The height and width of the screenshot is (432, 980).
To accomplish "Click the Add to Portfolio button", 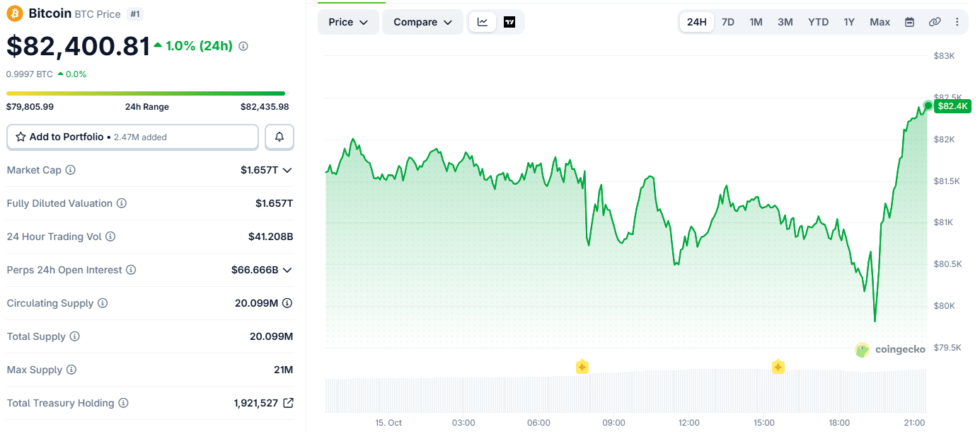I will click(132, 137).
